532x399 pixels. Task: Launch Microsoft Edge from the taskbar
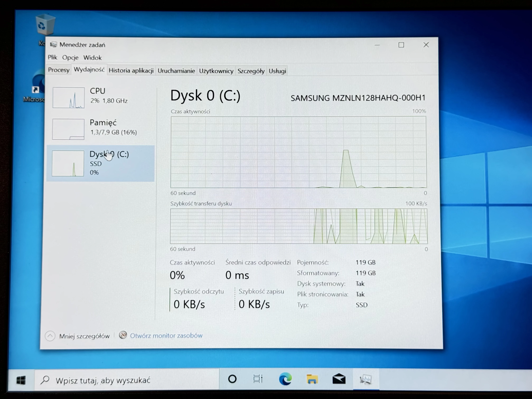pos(285,379)
